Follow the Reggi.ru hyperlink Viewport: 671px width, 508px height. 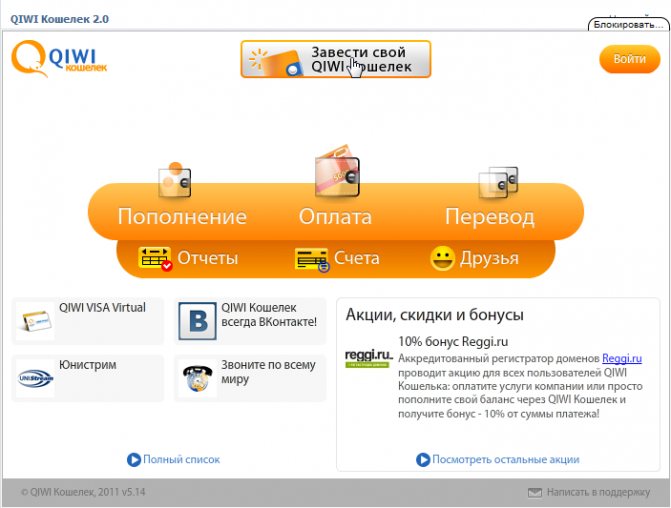click(622, 358)
